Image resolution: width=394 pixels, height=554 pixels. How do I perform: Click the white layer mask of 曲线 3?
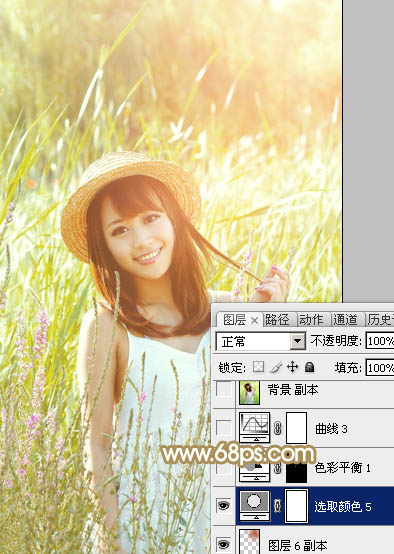(296, 428)
